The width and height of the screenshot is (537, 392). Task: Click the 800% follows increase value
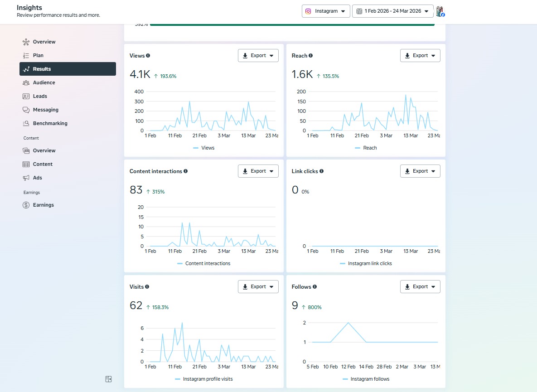(x=314, y=307)
